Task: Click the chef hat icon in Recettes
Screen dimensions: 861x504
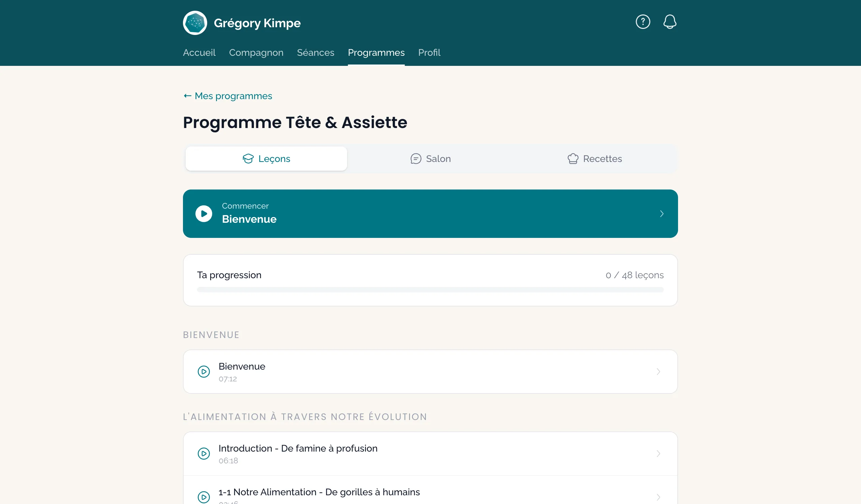Action: pos(573,159)
